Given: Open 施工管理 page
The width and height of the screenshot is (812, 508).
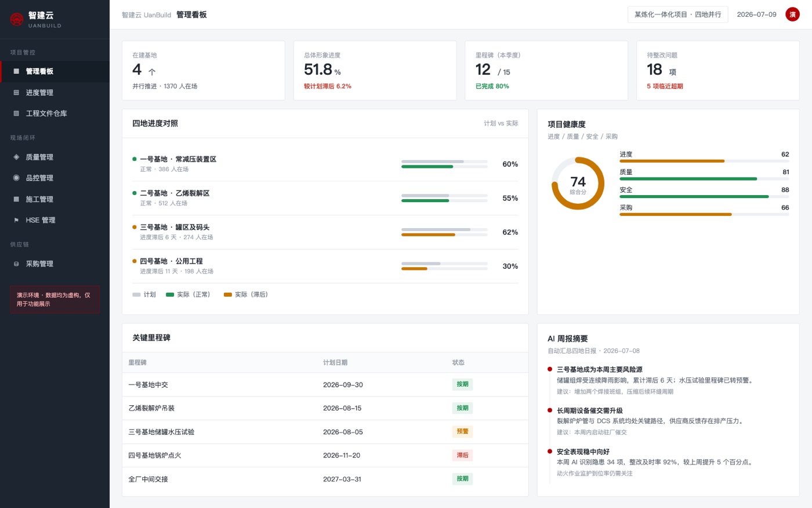Looking at the screenshot, I should tap(55, 199).
